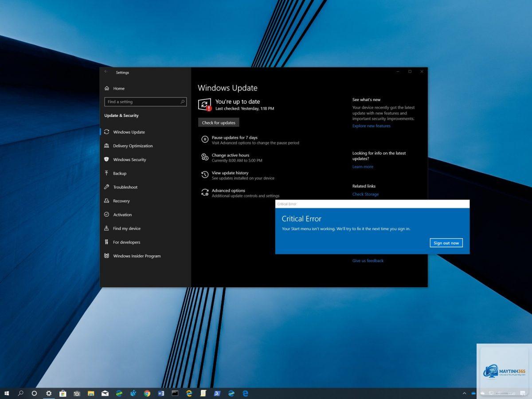Open PowerShell from the taskbar
The width and height of the screenshot is (532, 399).
[x=217, y=393]
